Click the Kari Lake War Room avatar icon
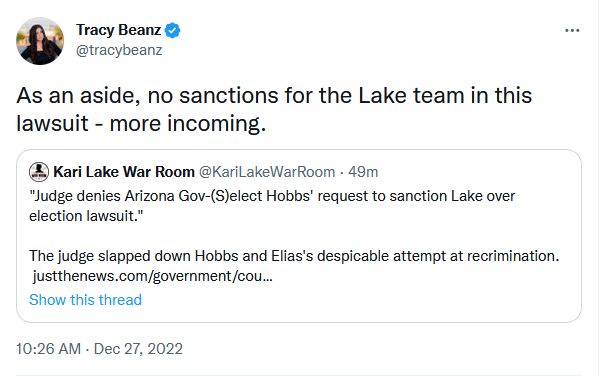608x376 pixels. 39,172
